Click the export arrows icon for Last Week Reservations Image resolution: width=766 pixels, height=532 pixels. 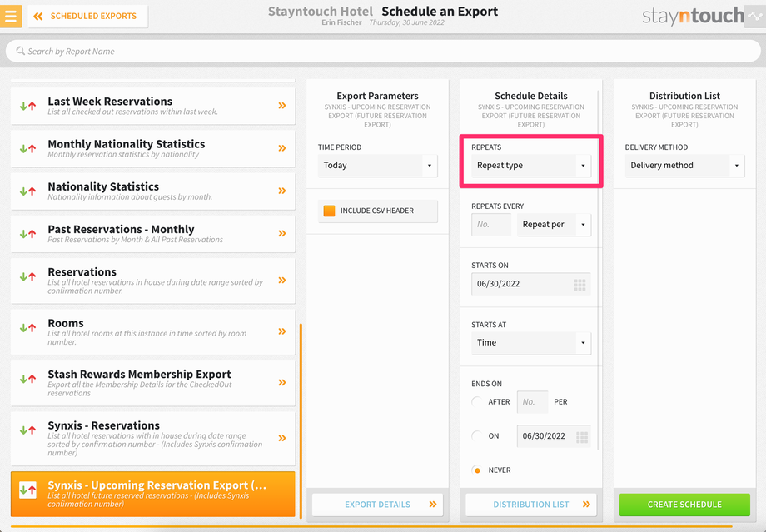pos(27,106)
